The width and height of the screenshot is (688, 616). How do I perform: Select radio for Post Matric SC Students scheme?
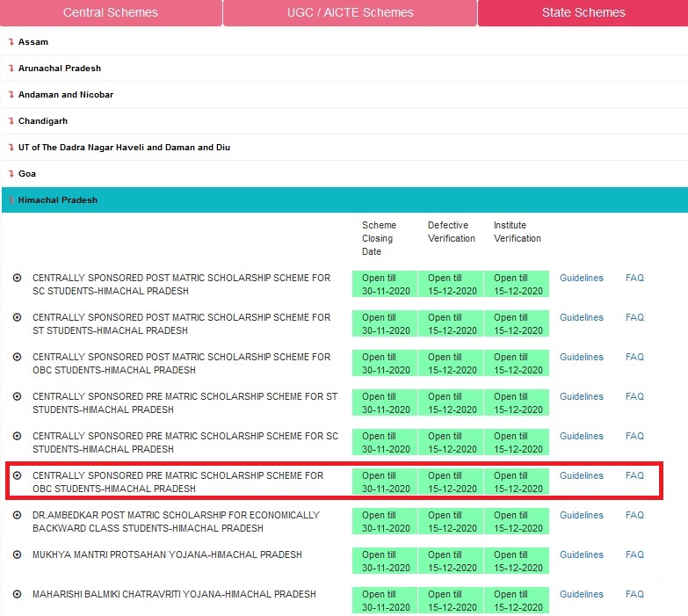tap(17, 278)
